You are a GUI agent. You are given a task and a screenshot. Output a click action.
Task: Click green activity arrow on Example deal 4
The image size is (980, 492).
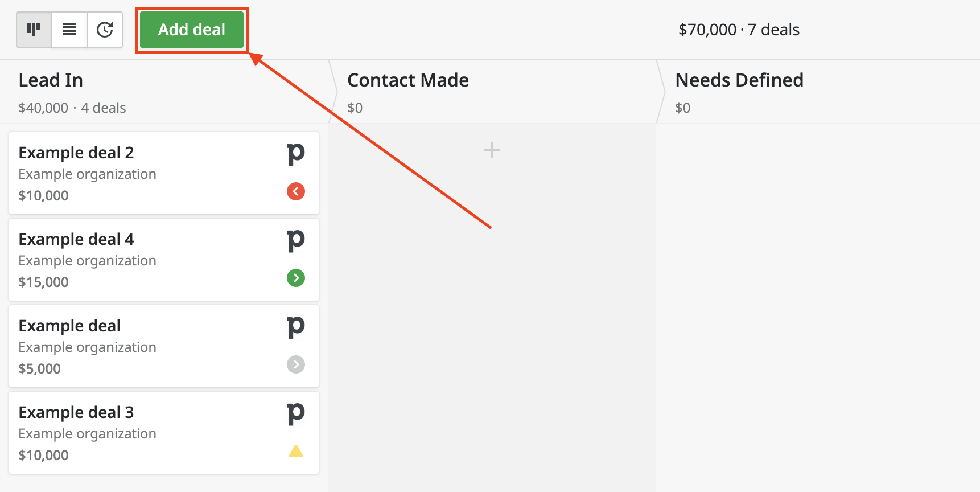tap(296, 278)
